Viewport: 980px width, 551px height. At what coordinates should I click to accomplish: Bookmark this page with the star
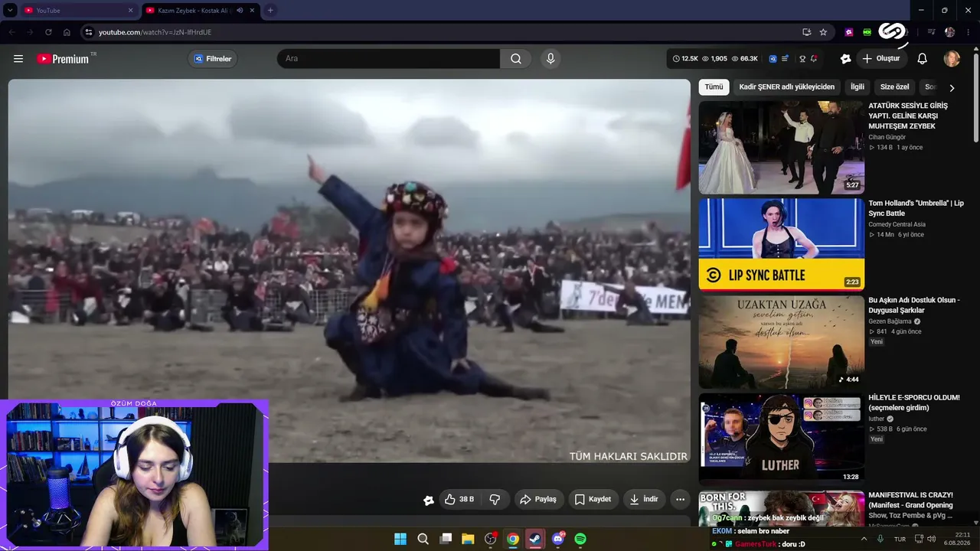823,32
